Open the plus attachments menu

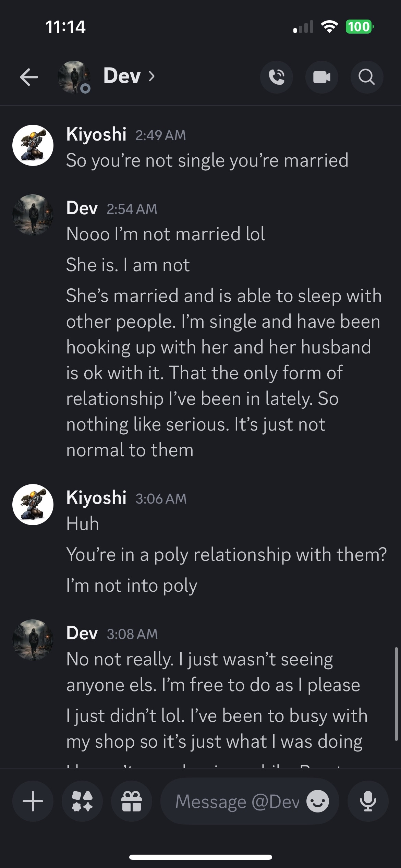(x=33, y=801)
